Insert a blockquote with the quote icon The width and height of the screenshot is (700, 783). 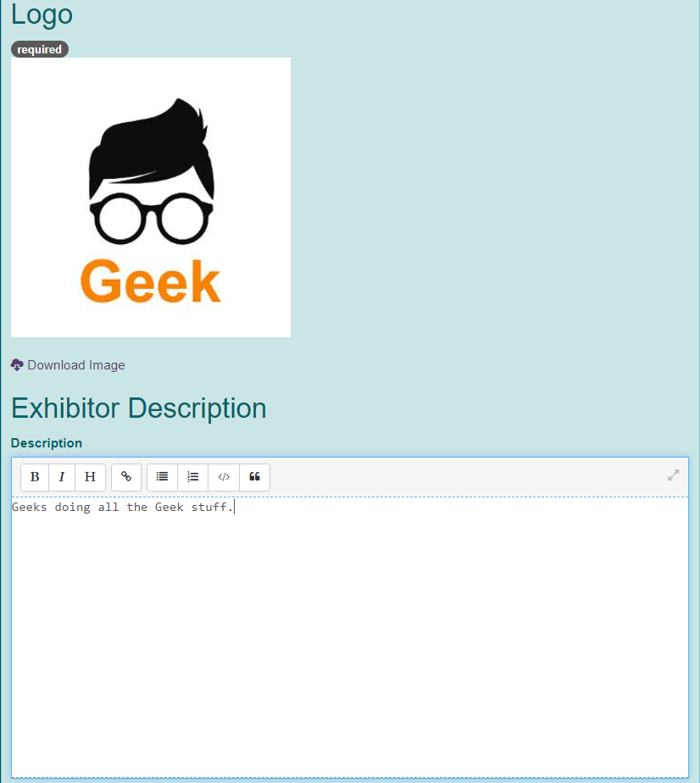(x=254, y=477)
